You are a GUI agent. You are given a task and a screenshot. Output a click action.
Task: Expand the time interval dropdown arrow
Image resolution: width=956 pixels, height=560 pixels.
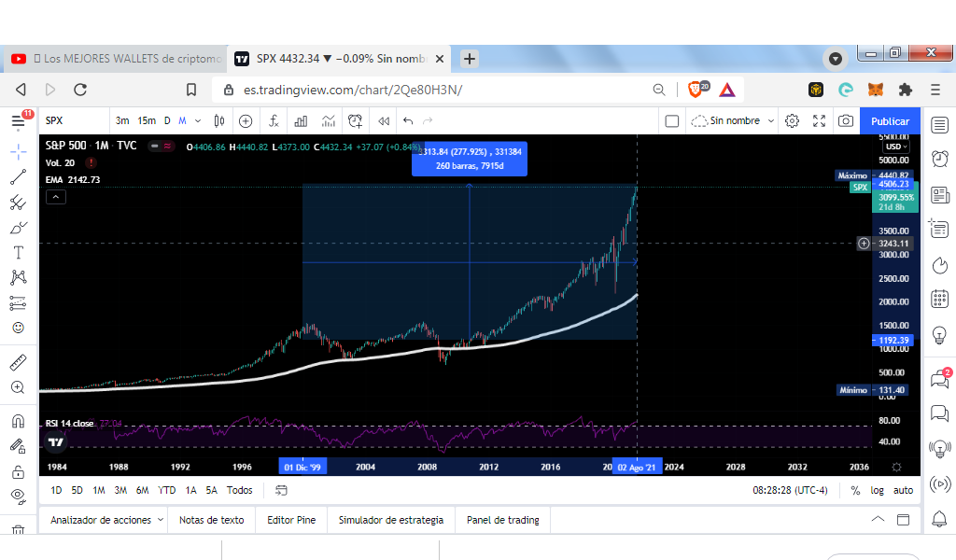198,121
